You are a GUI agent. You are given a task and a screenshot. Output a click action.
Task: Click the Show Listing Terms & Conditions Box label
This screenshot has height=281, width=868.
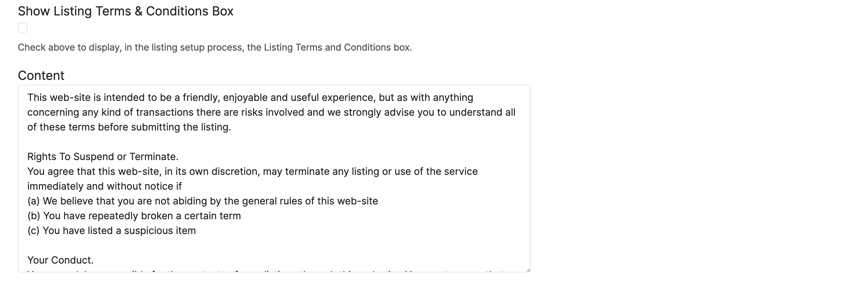click(x=125, y=11)
